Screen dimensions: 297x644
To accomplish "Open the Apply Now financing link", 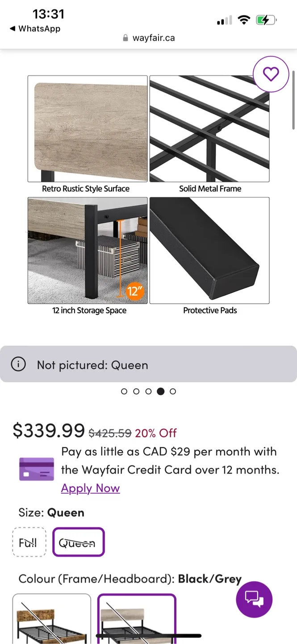I will point(90,488).
